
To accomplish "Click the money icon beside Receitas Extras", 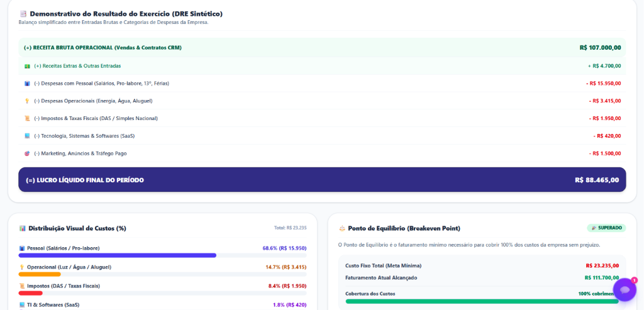I will point(27,66).
